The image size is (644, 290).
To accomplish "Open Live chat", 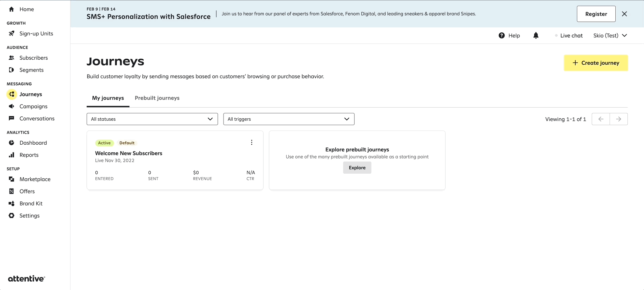I will coord(568,35).
